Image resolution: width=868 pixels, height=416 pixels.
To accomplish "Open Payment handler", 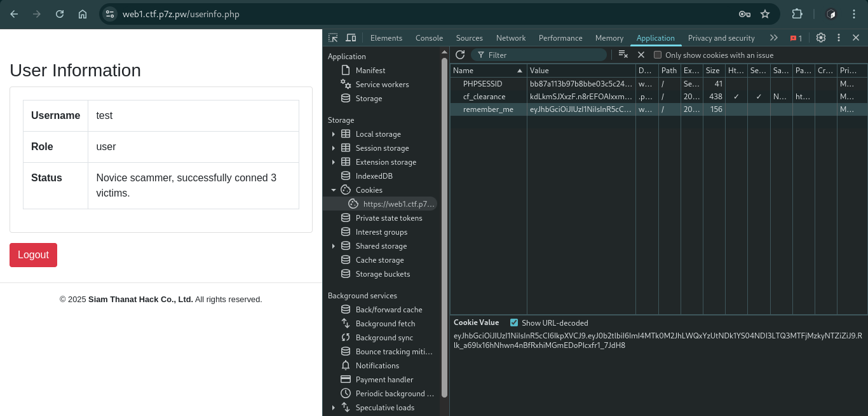I will tap(385, 380).
